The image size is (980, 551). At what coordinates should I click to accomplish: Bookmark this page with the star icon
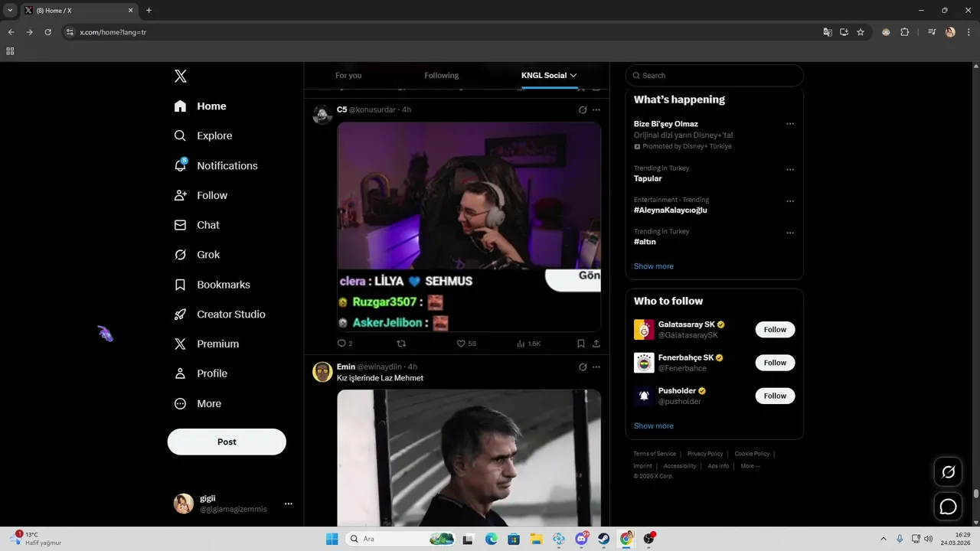(x=861, y=32)
